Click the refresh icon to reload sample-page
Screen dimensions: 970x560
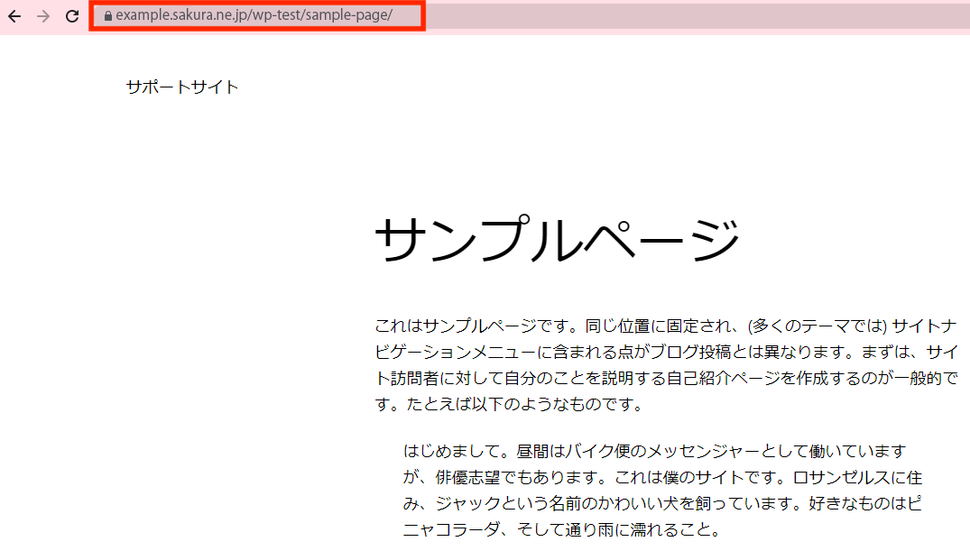point(69,16)
